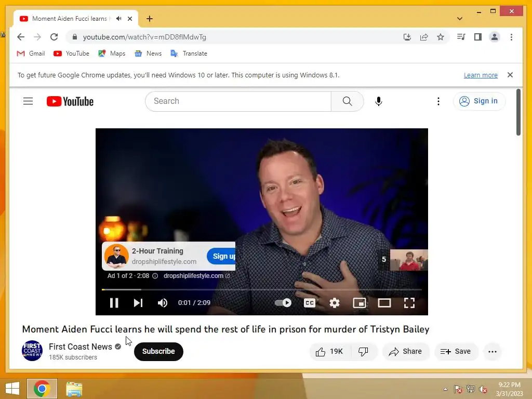Screen dimensions: 532x399
Task: Focus the YouTube search box
Action: (x=238, y=101)
